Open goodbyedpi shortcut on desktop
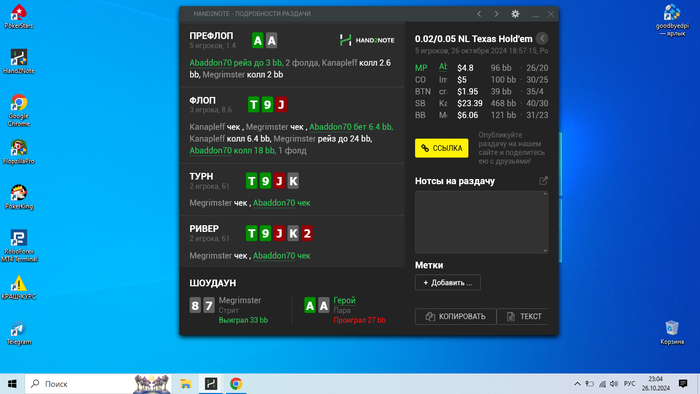The height and width of the screenshot is (394, 700). (x=672, y=20)
